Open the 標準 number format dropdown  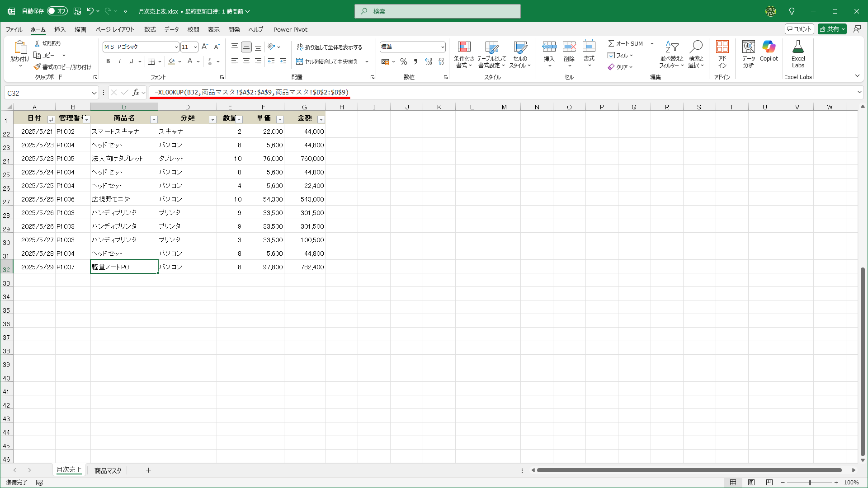coord(442,47)
